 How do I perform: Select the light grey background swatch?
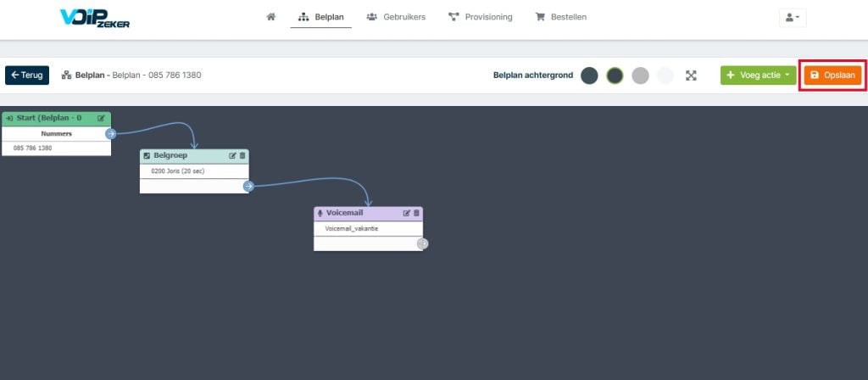641,75
